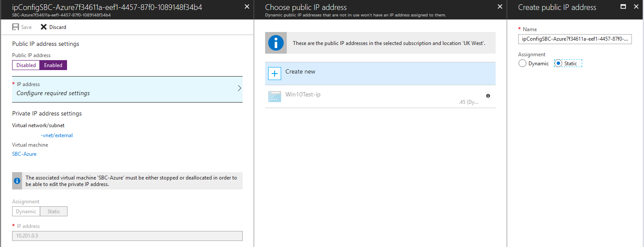Open the Create new public IP option
This screenshot has width=644, height=247.
click(x=380, y=74)
